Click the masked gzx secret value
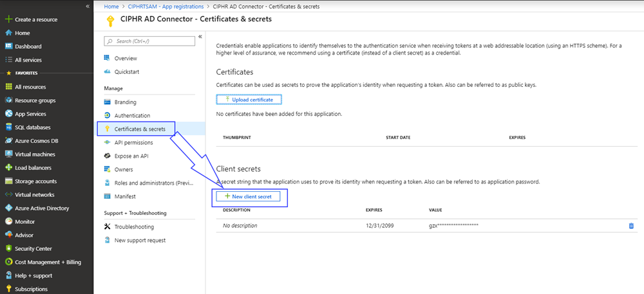Image resolution: width=644 pixels, height=294 pixels. coord(454,226)
